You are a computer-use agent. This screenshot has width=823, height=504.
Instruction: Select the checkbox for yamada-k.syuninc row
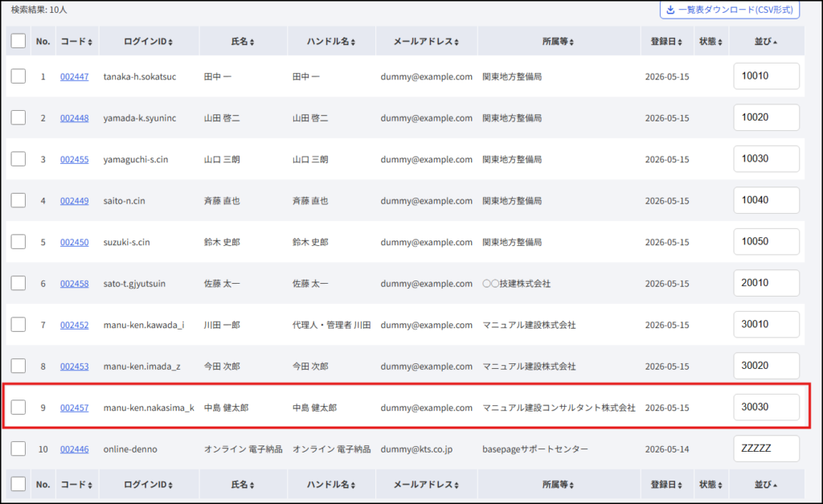pyautogui.click(x=18, y=117)
